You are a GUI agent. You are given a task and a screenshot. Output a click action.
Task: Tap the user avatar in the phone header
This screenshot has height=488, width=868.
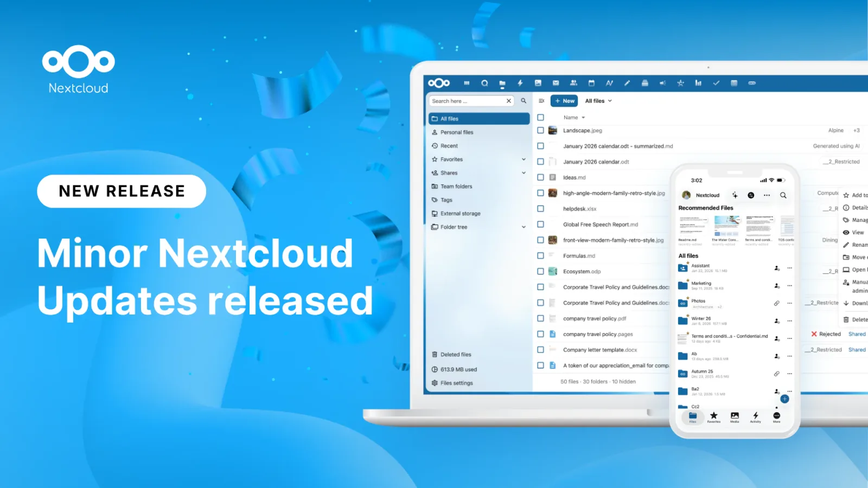[x=686, y=195]
